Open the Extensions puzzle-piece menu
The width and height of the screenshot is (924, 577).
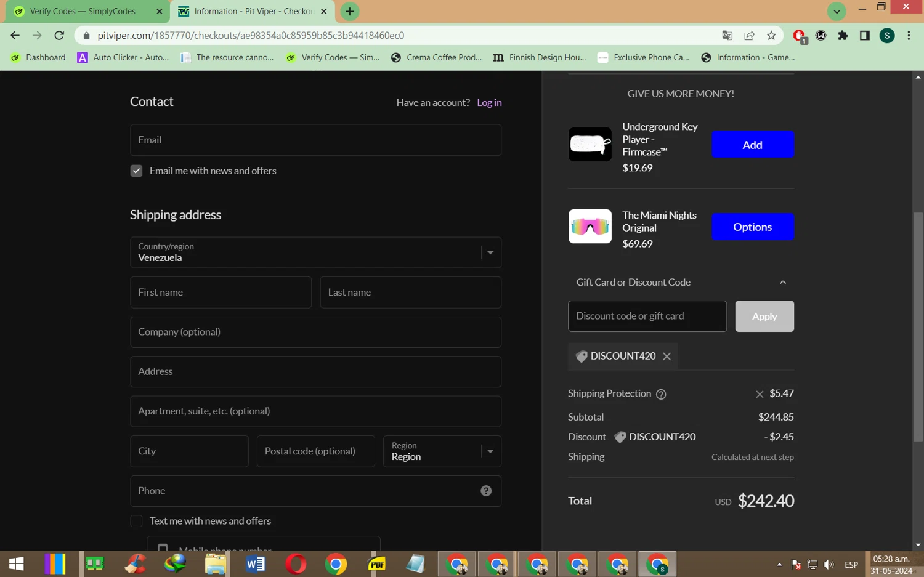tap(843, 36)
